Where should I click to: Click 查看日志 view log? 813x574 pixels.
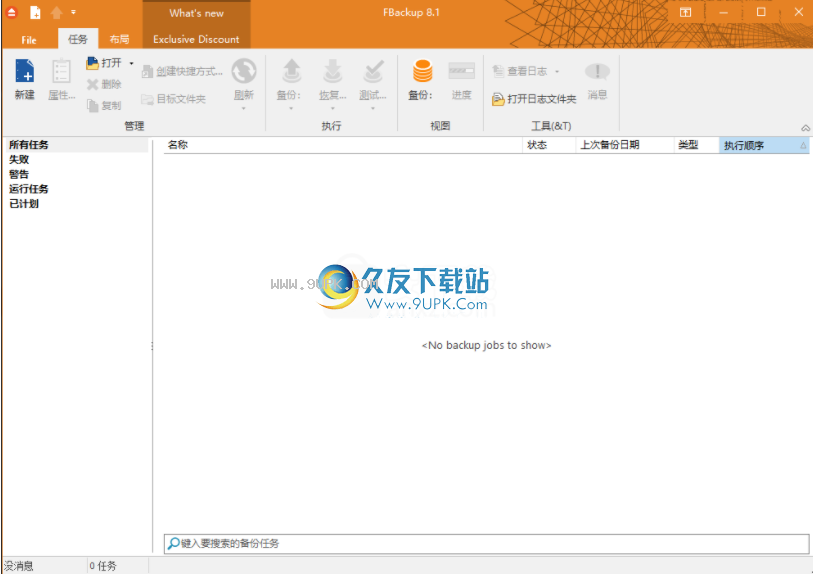pyautogui.click(x=521, y=71)
